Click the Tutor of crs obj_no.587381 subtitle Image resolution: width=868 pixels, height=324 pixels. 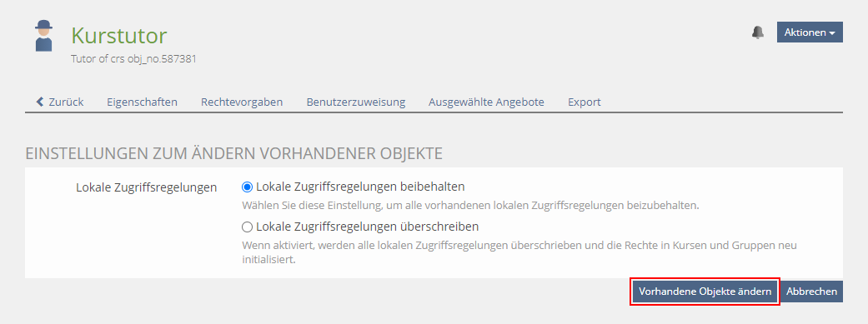[x=133, y=58]
